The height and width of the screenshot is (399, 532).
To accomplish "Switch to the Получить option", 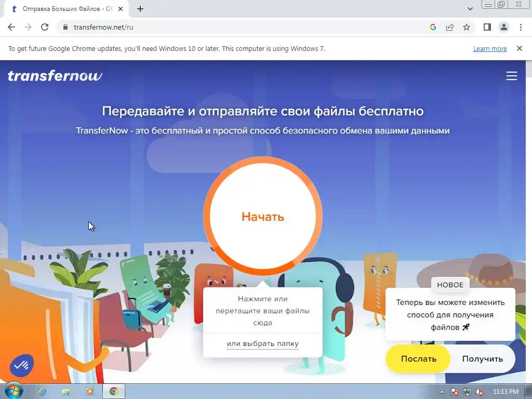I will (x=483, y=358).
